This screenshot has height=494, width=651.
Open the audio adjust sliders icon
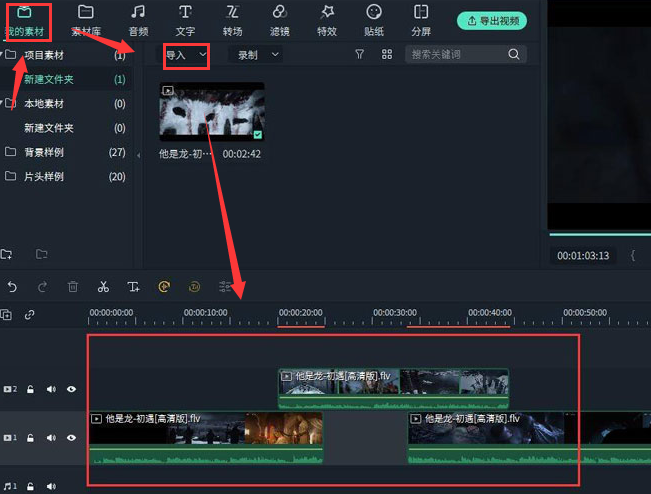(x=225, y=287)
